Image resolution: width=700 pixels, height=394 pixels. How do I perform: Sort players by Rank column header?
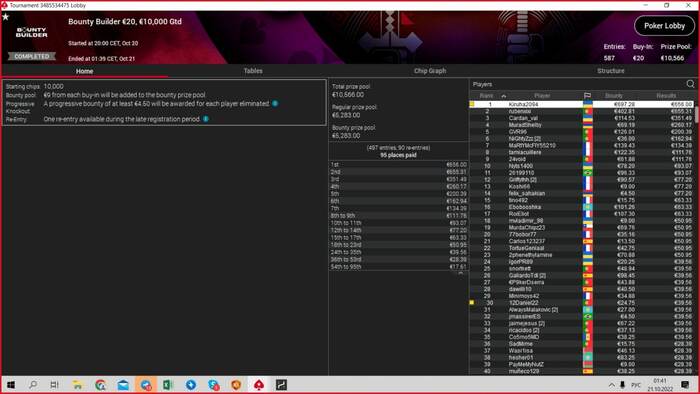point(486,95)
